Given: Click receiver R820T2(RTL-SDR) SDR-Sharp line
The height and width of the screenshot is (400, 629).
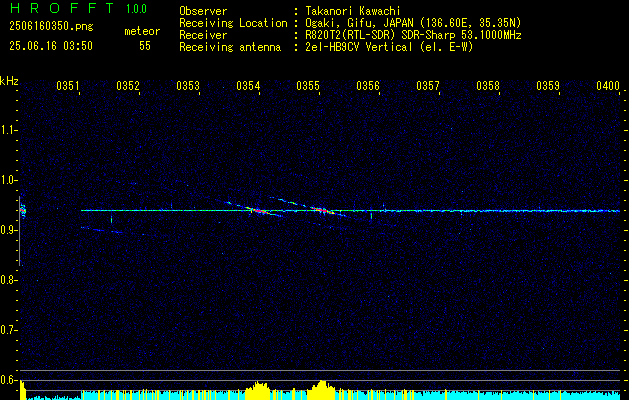Looking at the screenshot, I should pyautogui.click(x=412, y=35).
